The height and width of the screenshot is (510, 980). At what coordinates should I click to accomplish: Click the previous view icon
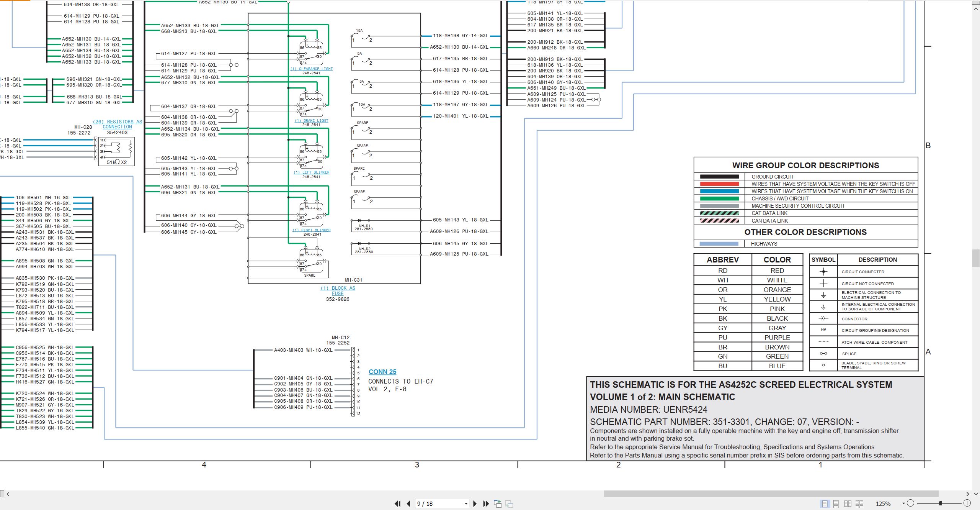[x=498, y=503]
